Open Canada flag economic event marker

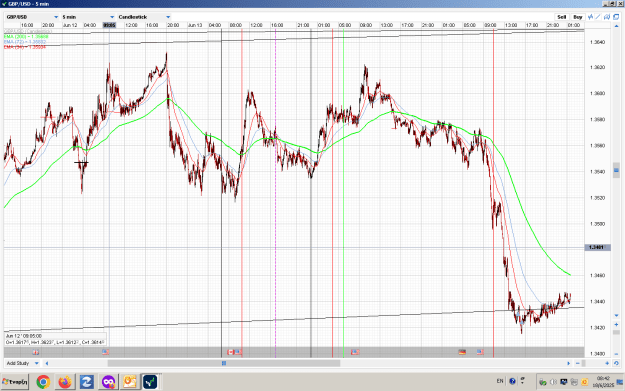tap(231, 352)
